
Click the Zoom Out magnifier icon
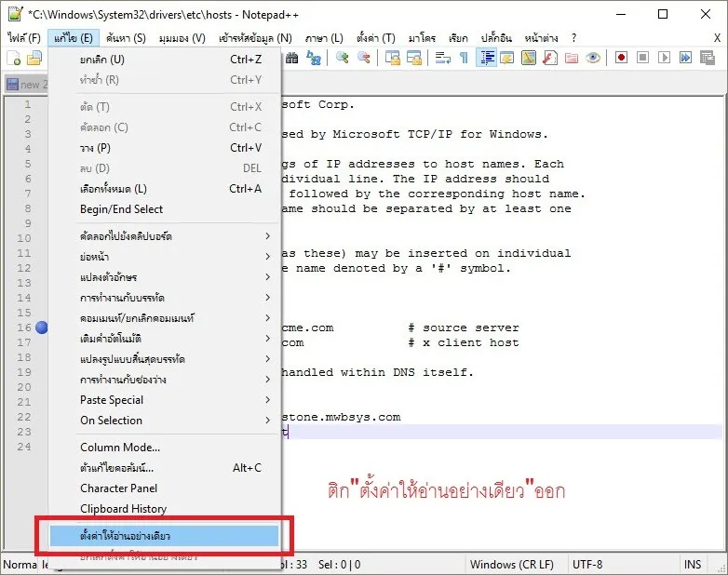point(364,58)
